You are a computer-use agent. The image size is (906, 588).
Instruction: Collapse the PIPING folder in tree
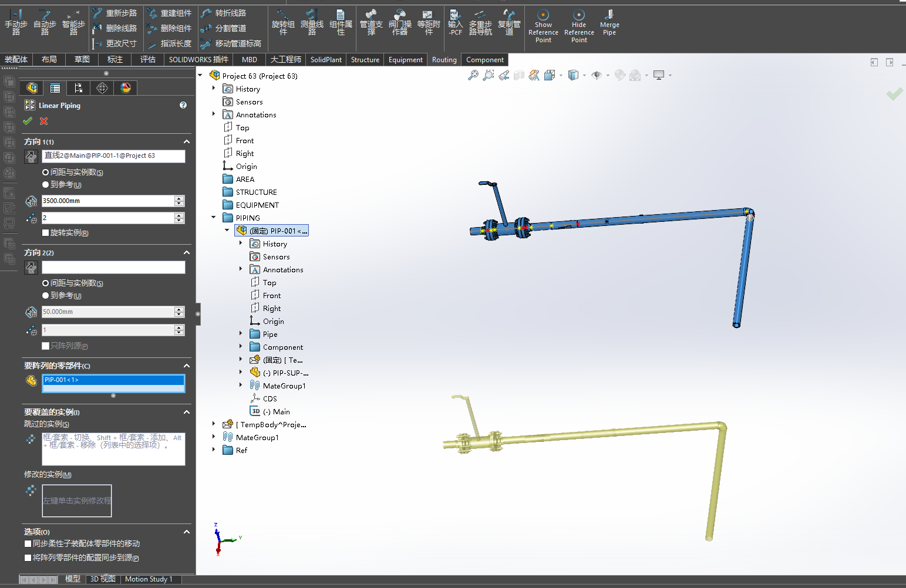pos(214,217)
